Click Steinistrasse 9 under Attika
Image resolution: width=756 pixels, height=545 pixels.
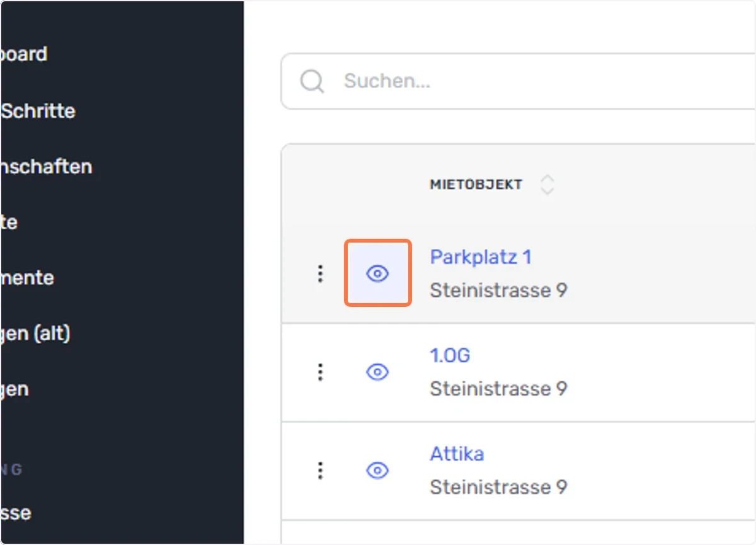coord(498,487)
